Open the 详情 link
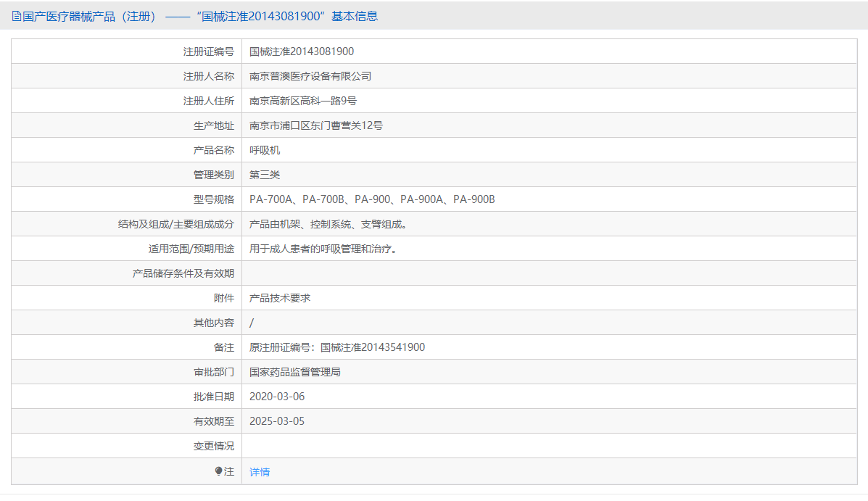Viewport: 868px width, 501px height. 260,472
